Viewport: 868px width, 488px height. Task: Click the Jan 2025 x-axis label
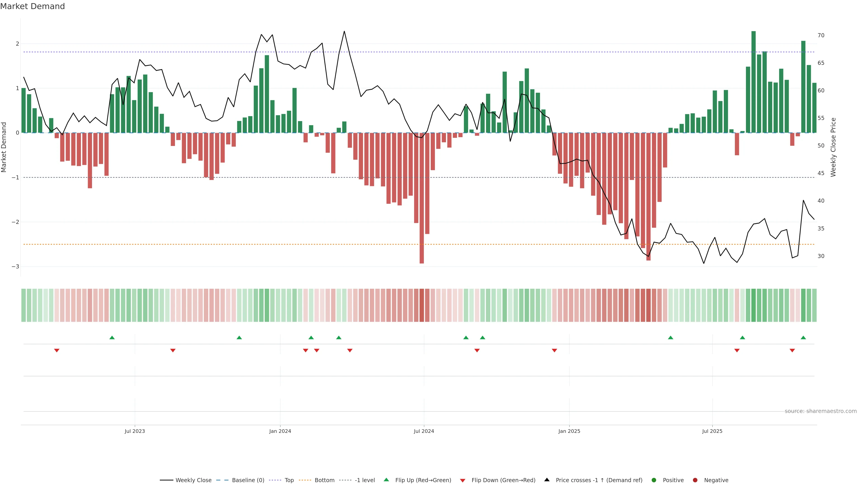coord(569,431)
